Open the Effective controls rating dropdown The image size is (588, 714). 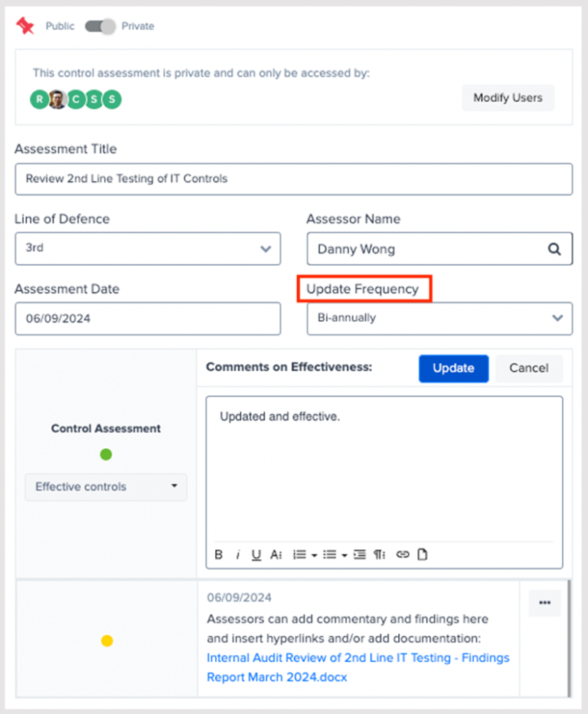(106, 486)
